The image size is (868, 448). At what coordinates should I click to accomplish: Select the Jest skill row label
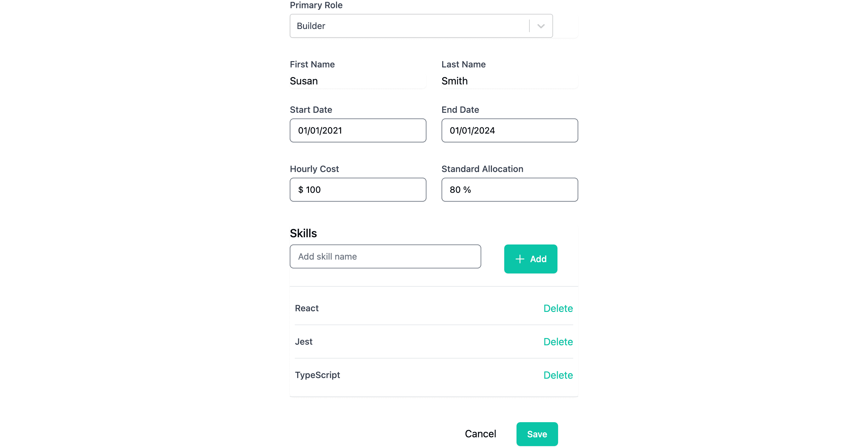[x=304, y=342]
